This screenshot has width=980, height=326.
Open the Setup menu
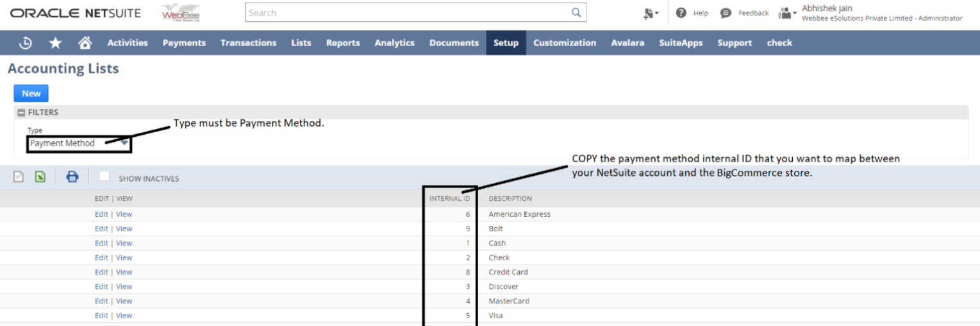click(x=506, y=43)
